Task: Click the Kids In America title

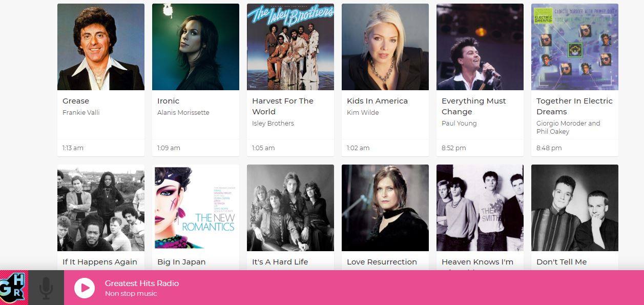Action: click(x=377, y=101)
